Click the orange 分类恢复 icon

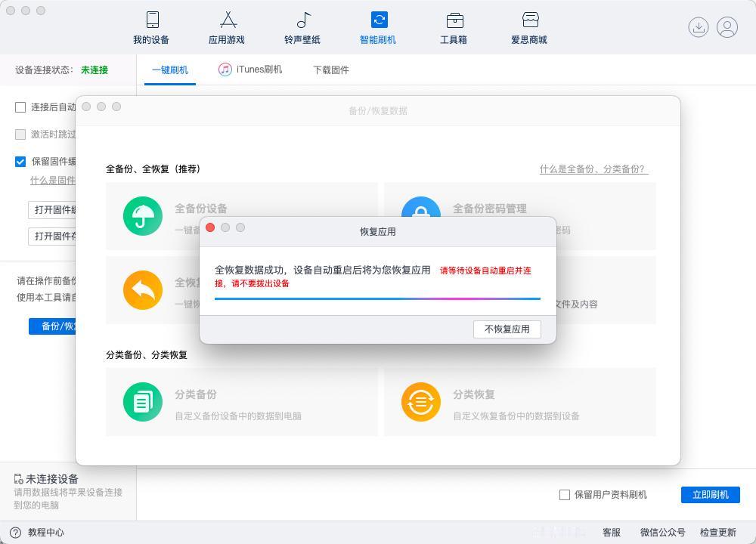click(x=421, y=402)
